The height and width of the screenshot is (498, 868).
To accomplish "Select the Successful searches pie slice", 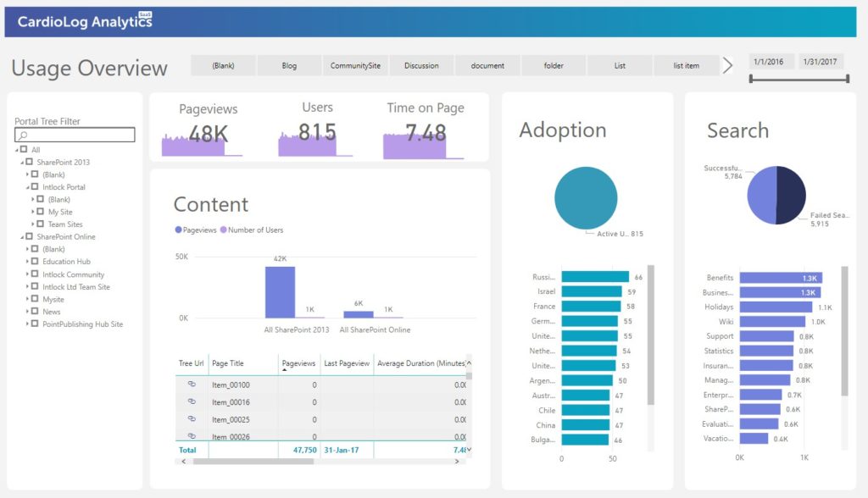I will tap(762, 196).
